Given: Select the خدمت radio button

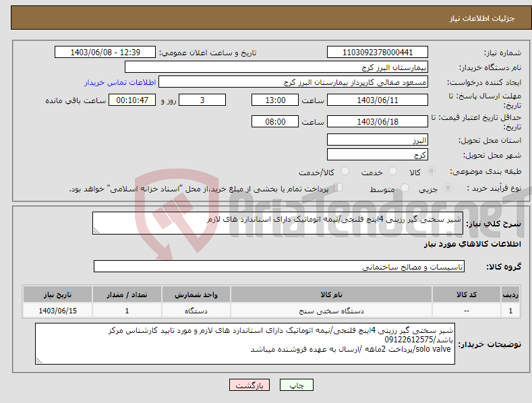Looking at the screenshot, I should tap(392, 171).
